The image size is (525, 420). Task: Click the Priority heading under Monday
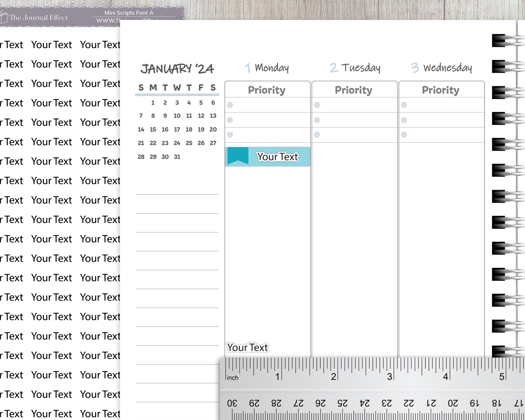[x=267, y=90]
